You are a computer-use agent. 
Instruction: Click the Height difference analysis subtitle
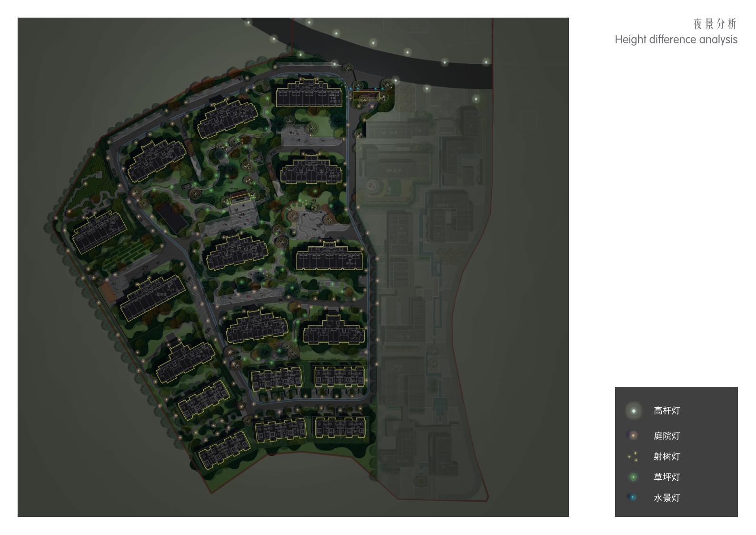(x=676, y=40)
